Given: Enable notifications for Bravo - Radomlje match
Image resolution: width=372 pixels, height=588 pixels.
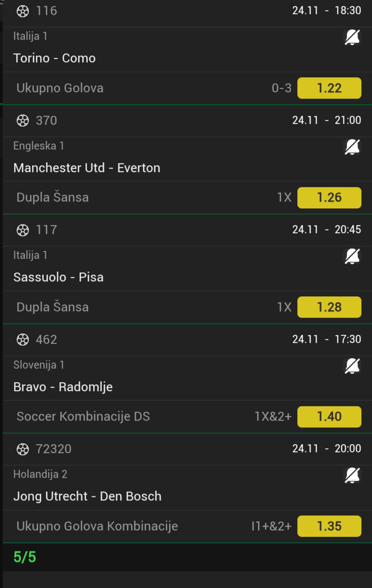Looking at the screenshot, I should (352, 366).
